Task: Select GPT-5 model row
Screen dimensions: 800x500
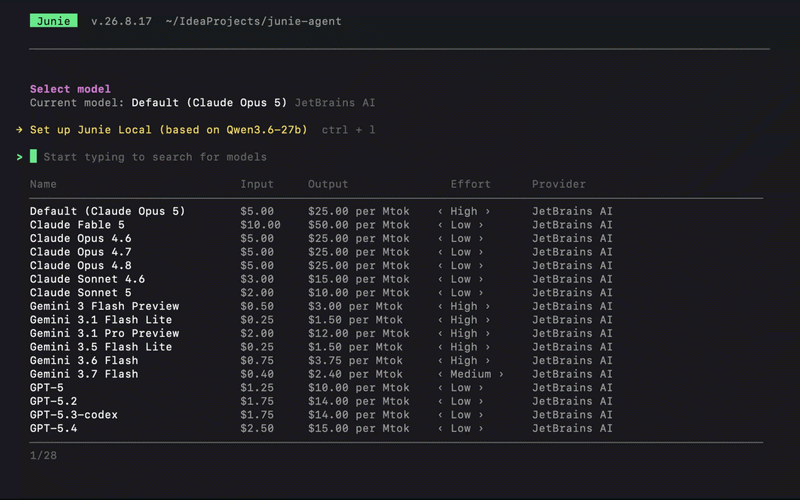Action: pos(320,388)
